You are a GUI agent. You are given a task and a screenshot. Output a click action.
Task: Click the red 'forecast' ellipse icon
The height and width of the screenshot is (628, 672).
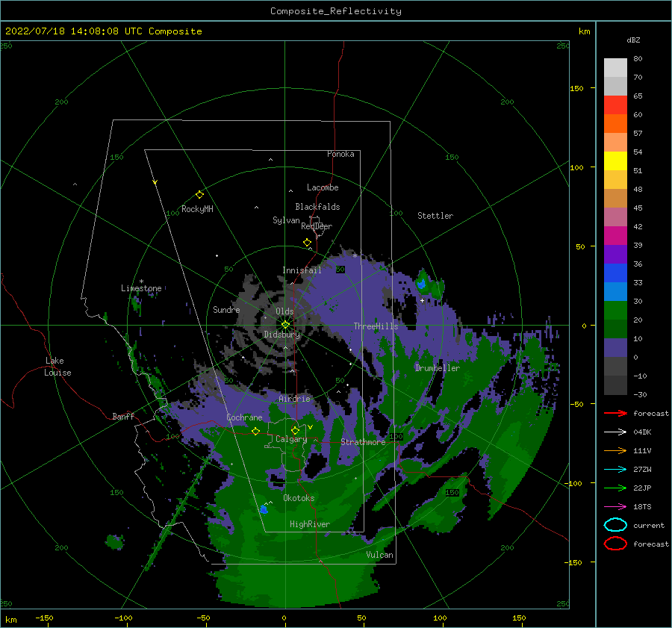pos(615,544)
